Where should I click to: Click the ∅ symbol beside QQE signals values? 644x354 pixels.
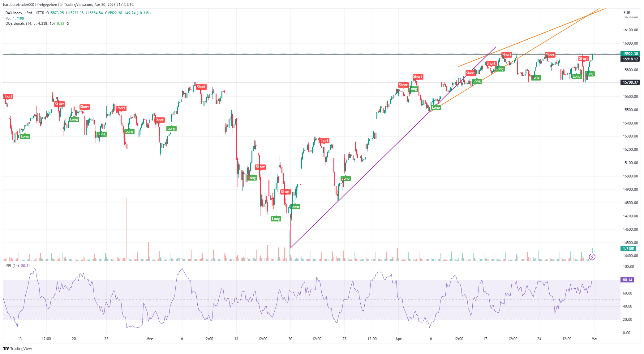[68, 24]
